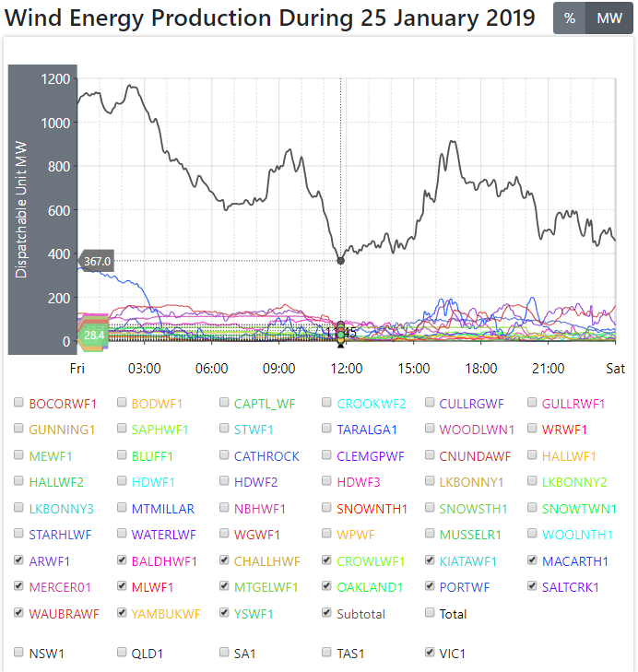Viewport: 638px width, 672px height.
Task: Uncheck the MACARTH1 wind farm
Action: pyautogui.click(x=533, y=560)
